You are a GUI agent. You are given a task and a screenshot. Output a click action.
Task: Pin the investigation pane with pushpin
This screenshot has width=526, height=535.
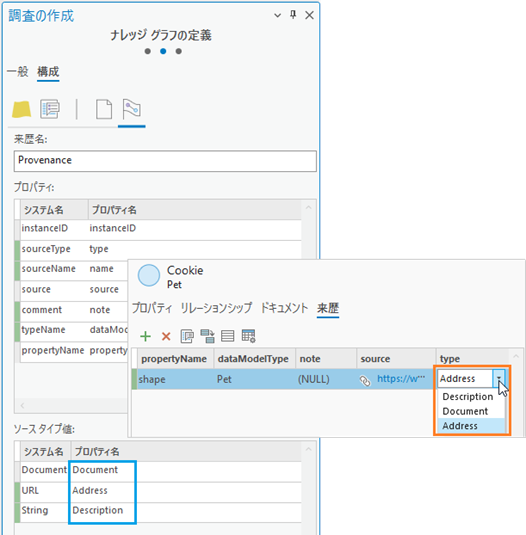pyautogui.click(x=293, y=15)
